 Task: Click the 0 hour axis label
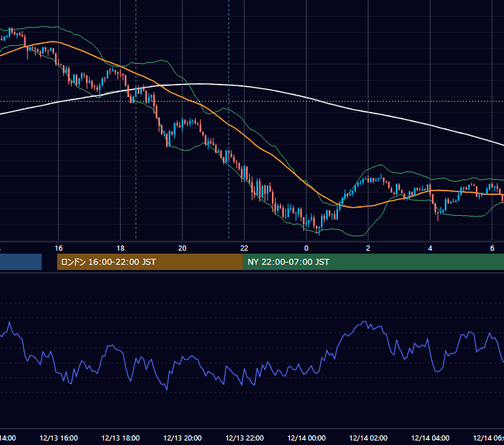(306, 248)
